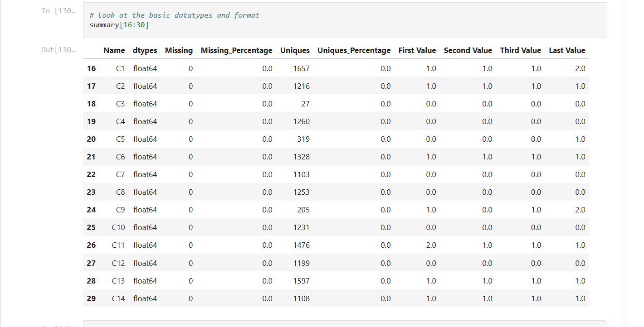Click the Uniques value 1260
Screen dimensions: 644x327
[302, 121]
